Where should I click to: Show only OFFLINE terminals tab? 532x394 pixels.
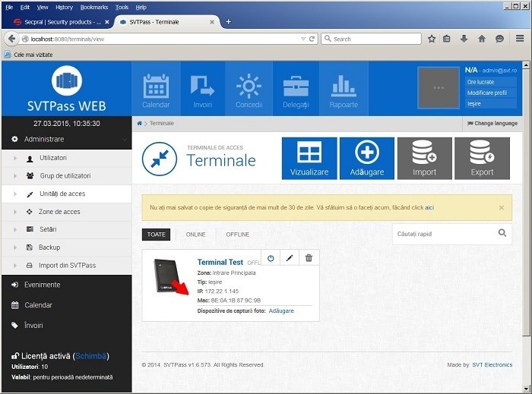(x=237, y=235)
